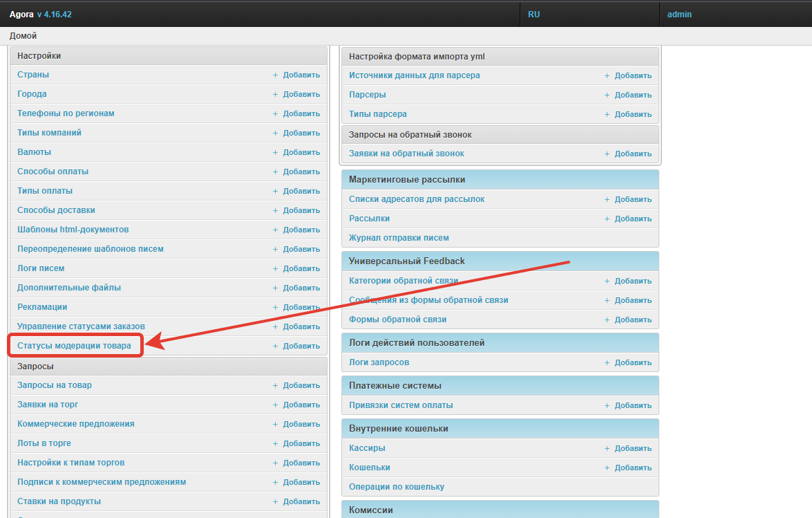The width and height of the screenshot is (812, 518).
Task: Open the admin user menu
Action: pyautogui.click(x=679, y=14)
